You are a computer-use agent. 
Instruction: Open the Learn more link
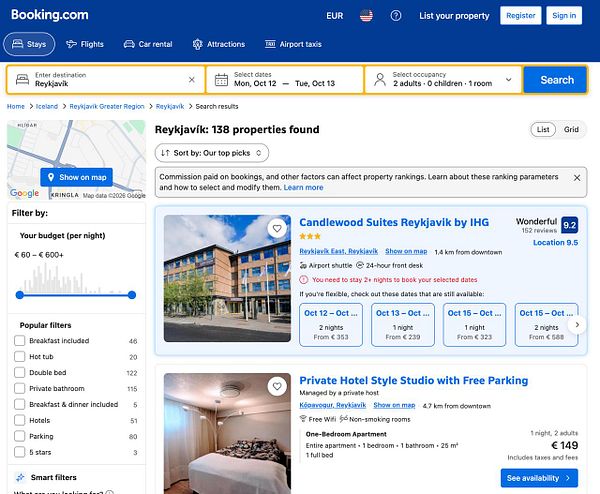pos(303,187)
